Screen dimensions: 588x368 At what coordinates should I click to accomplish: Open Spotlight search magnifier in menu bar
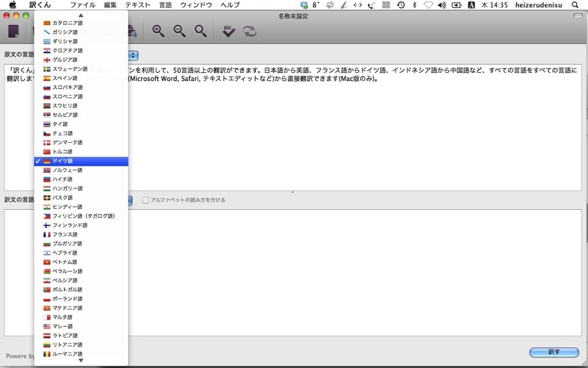pos(575,5)
